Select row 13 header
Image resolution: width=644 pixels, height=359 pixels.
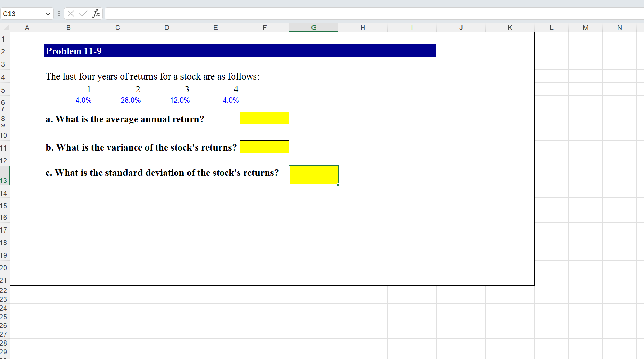pos(5,175)
